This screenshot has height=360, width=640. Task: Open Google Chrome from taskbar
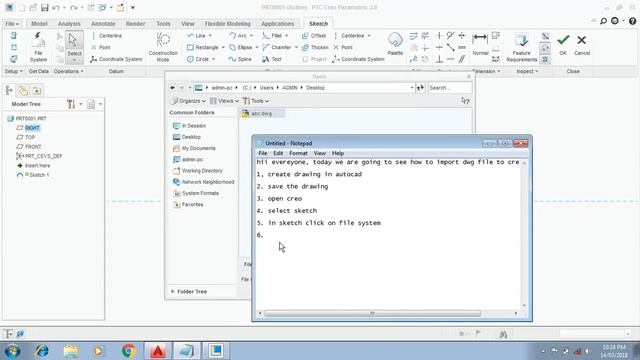pyautogui.click(x=128, y=351)
